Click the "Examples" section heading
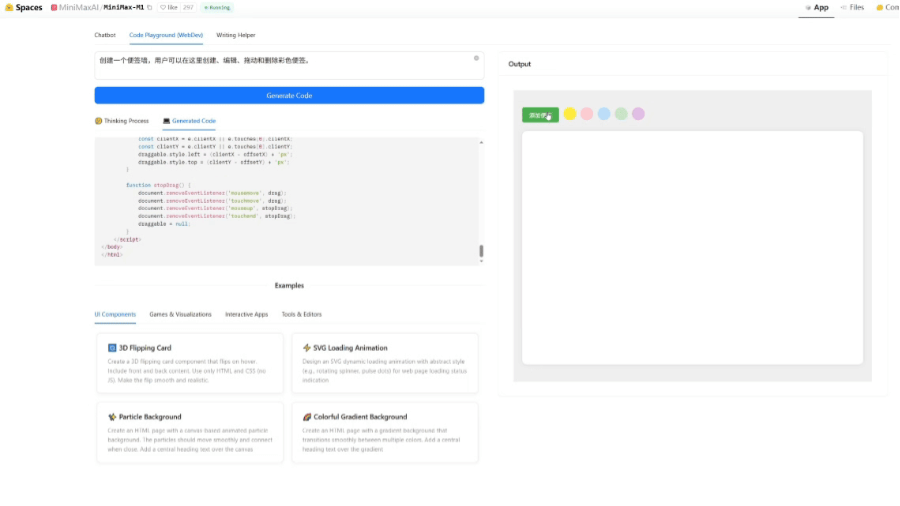 pos(289,285)
